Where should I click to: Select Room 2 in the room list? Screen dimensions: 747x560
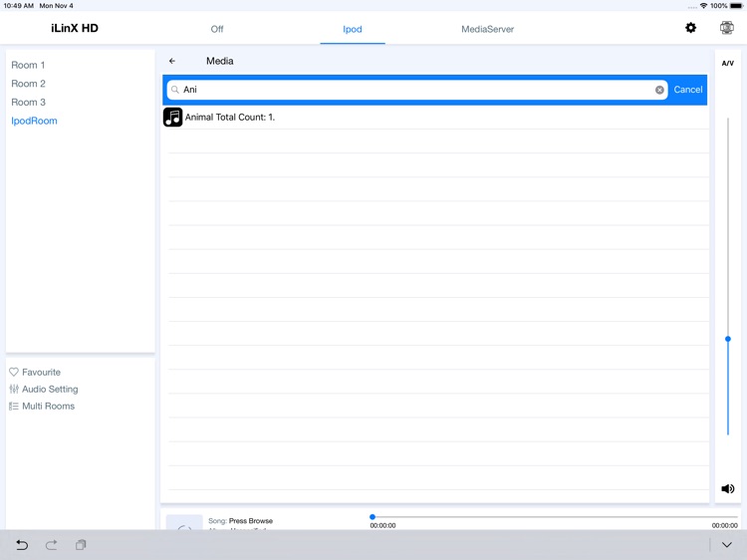click(x=28, y=84)
